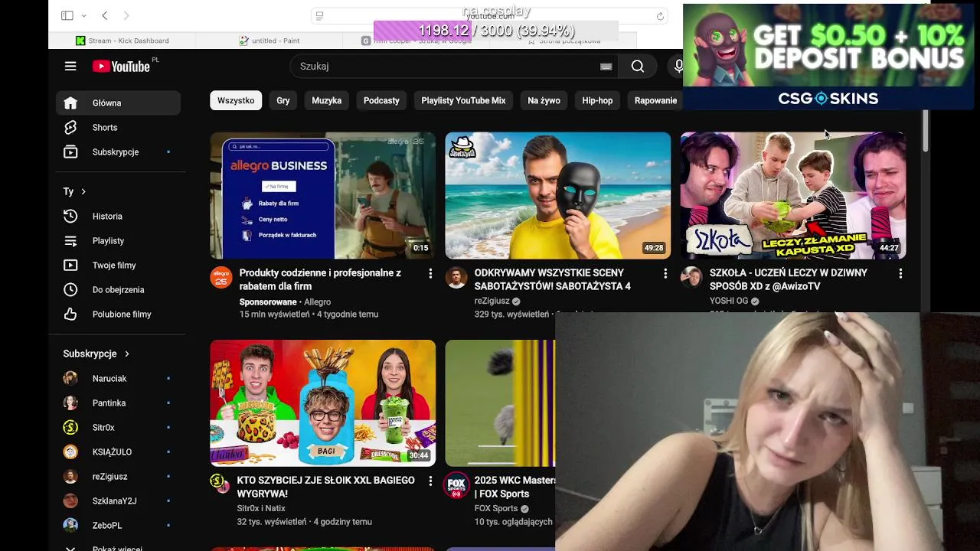Click Allegro avatar beside ad title
The height and width of the screenshot is (551, 980).
pos(221,277)
